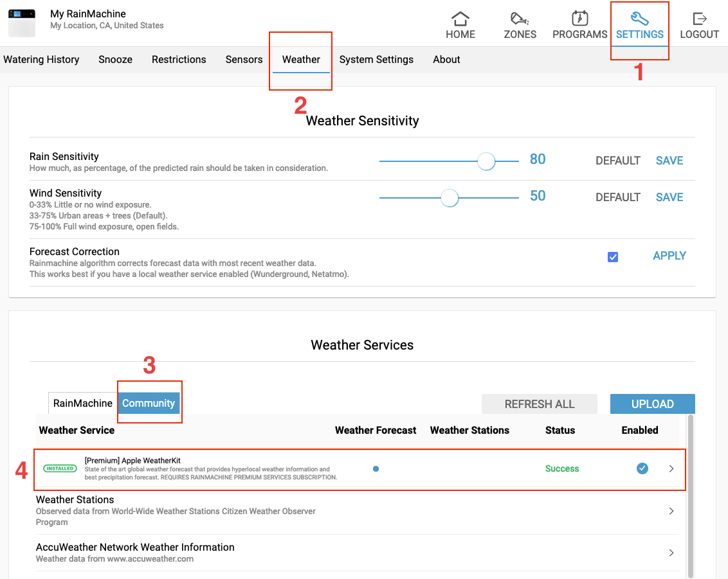Open the Watering History tab
The height and width of the screenshot is (579, 728).
click(41, 59)
